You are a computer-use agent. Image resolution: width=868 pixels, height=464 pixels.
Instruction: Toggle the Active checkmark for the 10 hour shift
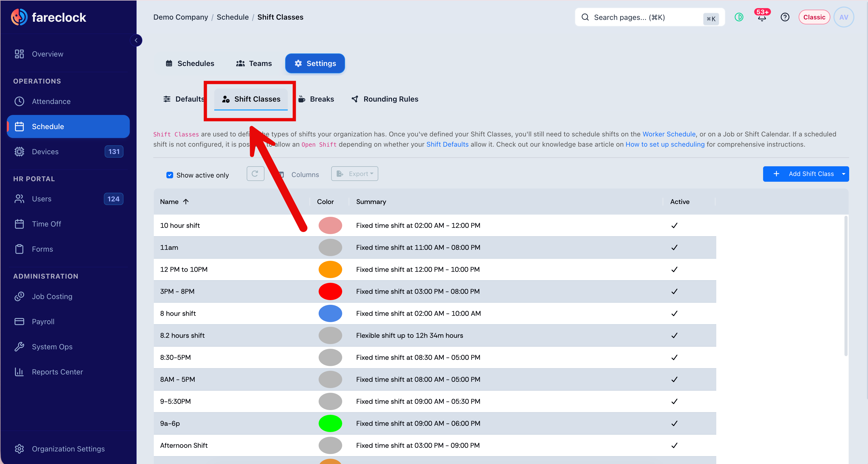coord(674,225)
